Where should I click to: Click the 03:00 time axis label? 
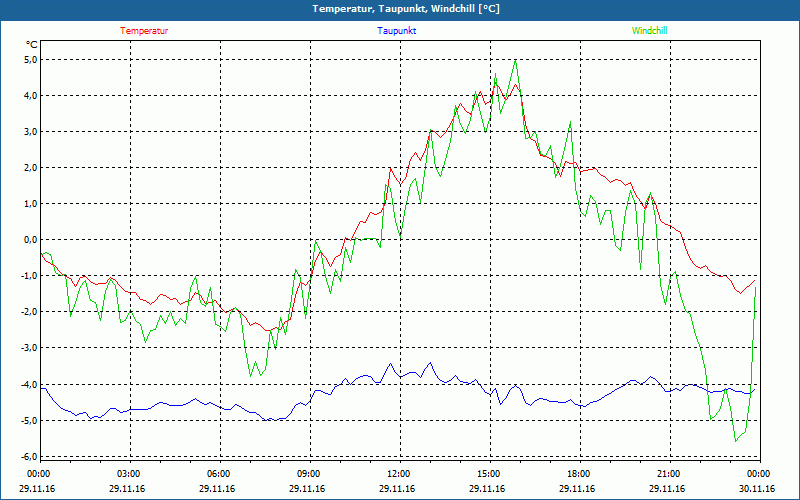point(130,474)
